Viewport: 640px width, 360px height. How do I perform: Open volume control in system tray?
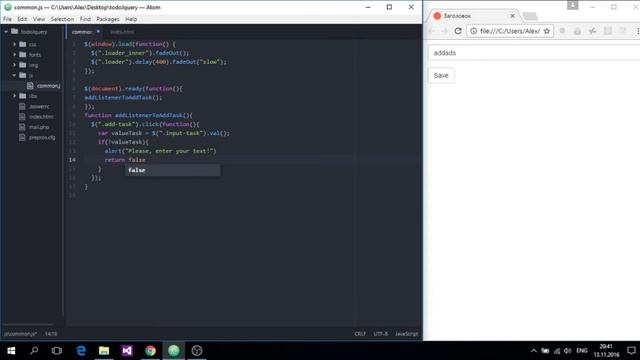pyautogui.click(x=568, y=351)
